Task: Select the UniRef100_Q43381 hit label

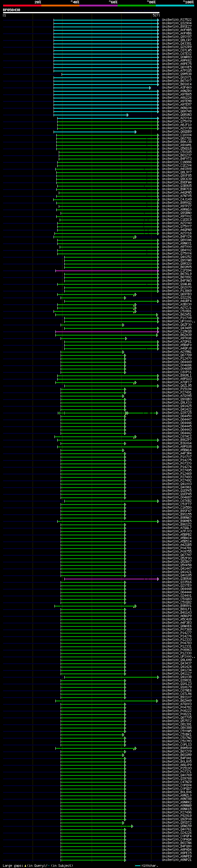Action: [177, 43]
